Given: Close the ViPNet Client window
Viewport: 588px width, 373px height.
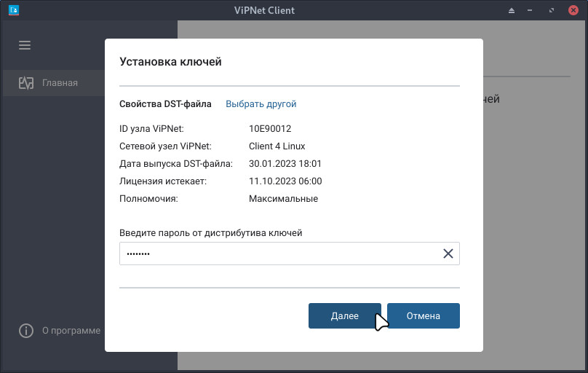Looking at the screenshot, I should 573,10.
